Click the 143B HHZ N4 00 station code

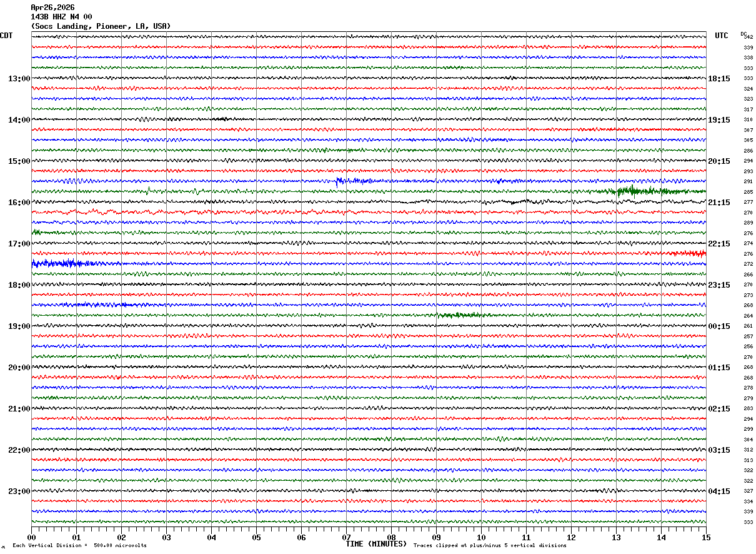tap(61, 17)
